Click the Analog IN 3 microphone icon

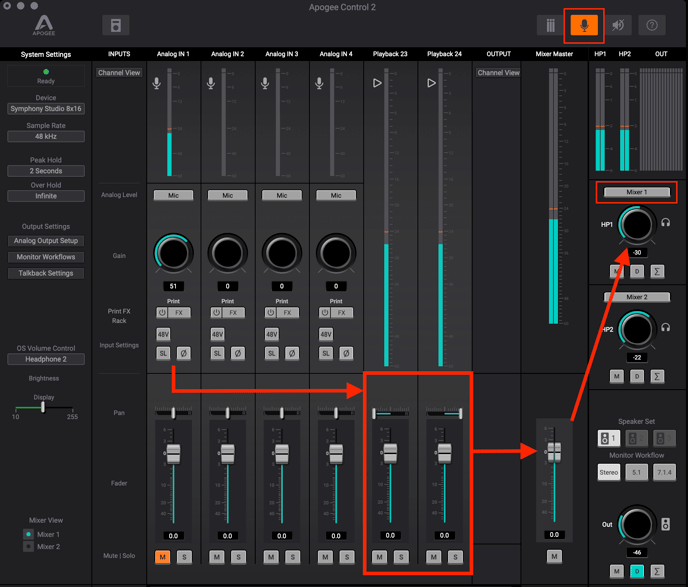[265, 83]
